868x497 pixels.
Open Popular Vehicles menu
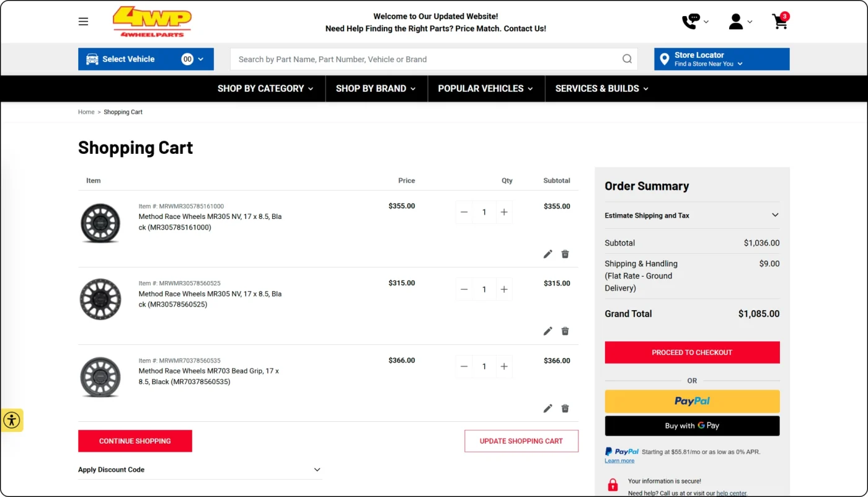[485, 88]
